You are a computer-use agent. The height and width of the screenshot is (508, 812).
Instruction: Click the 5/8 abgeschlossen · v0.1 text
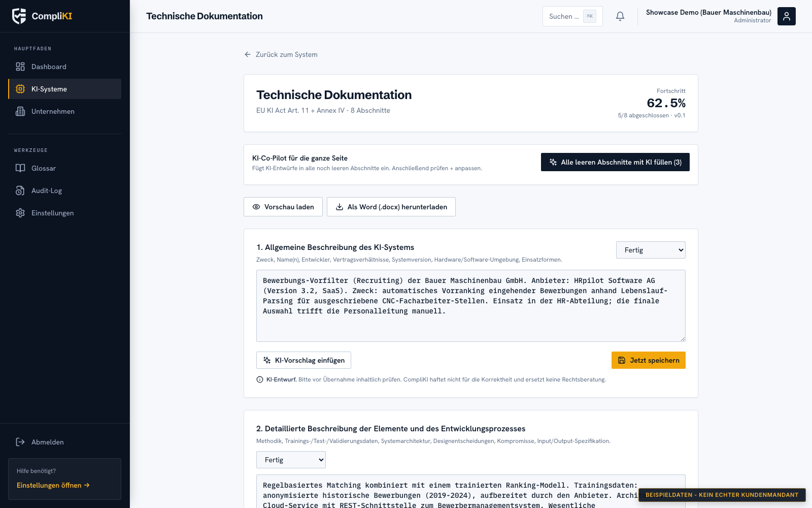pos(652,115)
